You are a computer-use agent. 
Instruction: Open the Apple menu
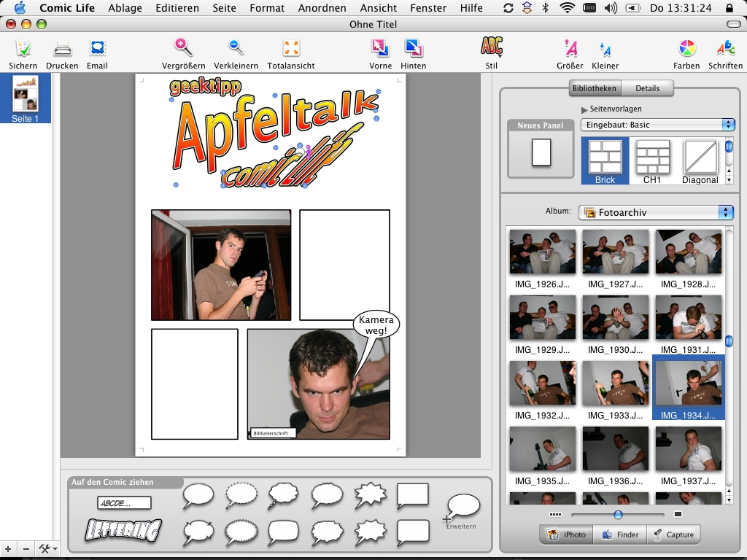(x=20, y=7)
